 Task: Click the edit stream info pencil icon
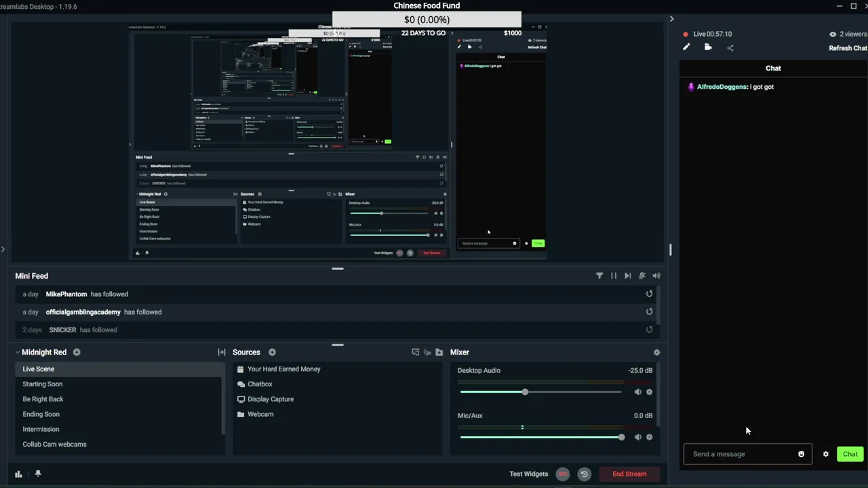686,47
